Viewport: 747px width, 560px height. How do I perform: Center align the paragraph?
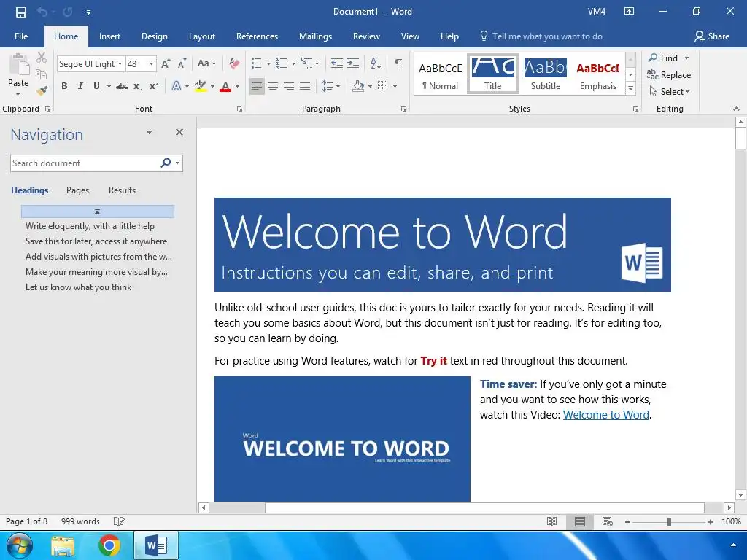273,86
